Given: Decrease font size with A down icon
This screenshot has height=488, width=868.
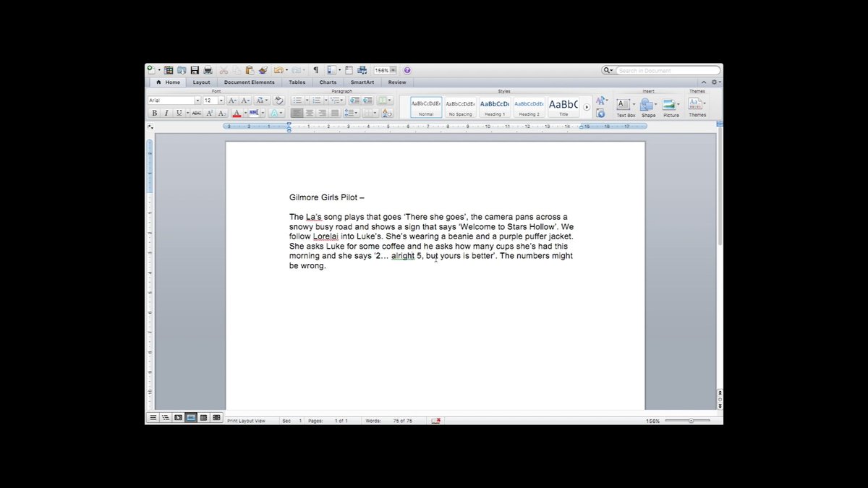Looking at the screenshot, I should coord(245,100).
